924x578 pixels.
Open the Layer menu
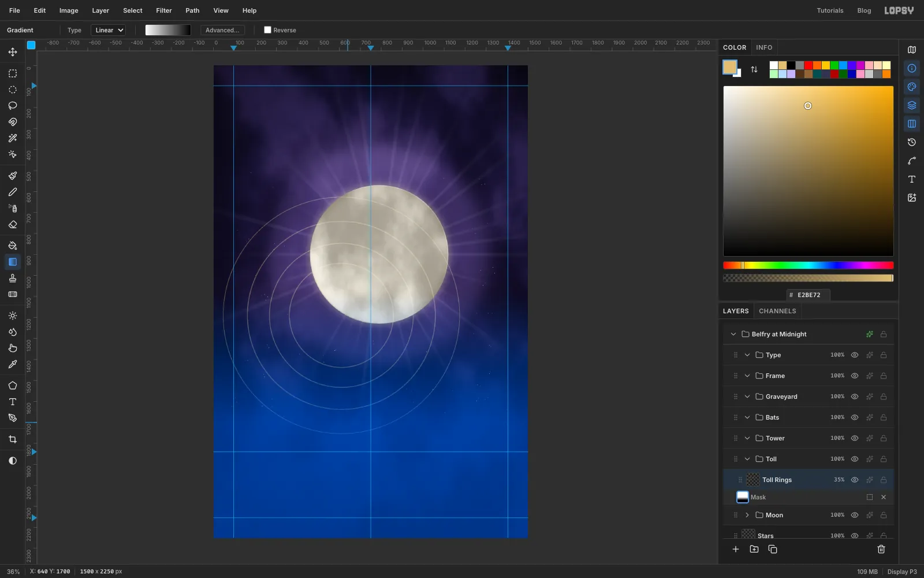tap(100, 10)
